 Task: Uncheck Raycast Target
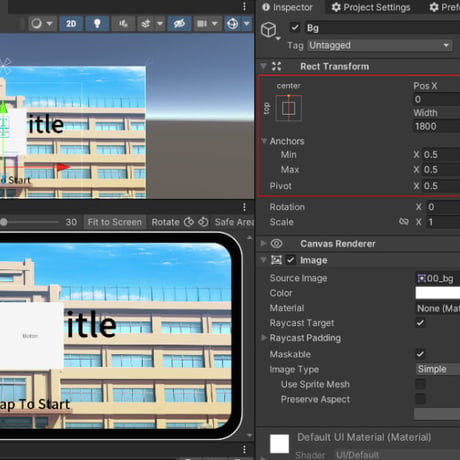pos(420,323)
